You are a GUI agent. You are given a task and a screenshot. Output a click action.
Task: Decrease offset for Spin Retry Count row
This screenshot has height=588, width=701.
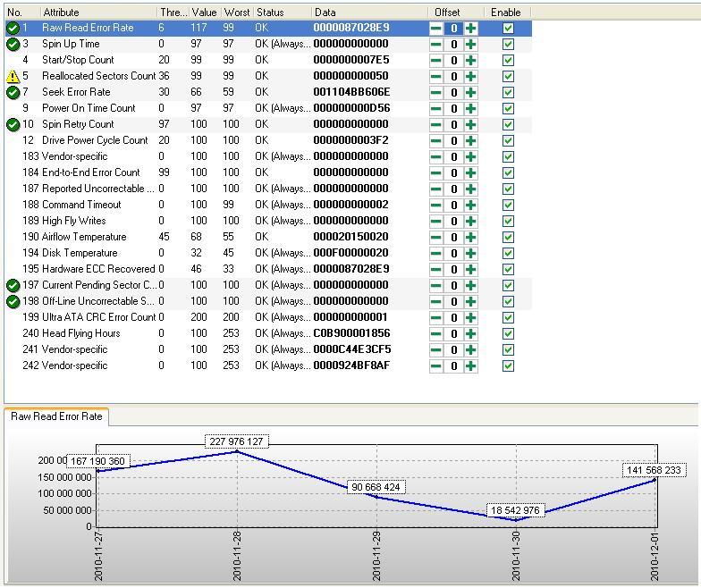pos(436,125)
